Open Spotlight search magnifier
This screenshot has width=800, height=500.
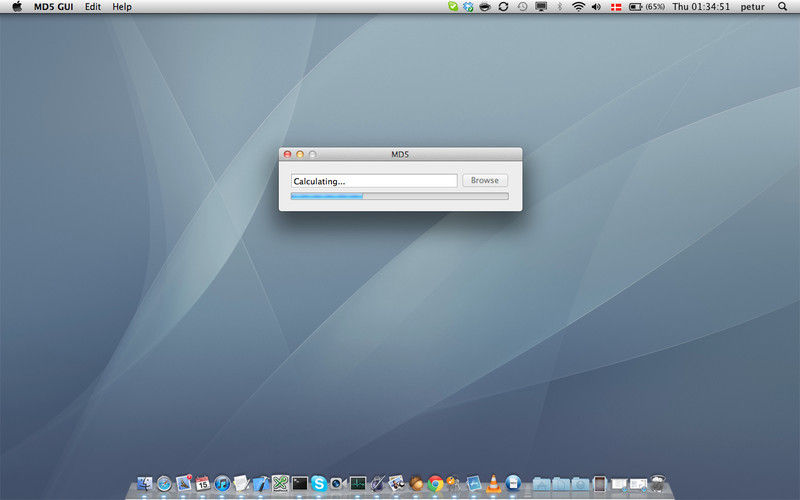pos(782,7)
